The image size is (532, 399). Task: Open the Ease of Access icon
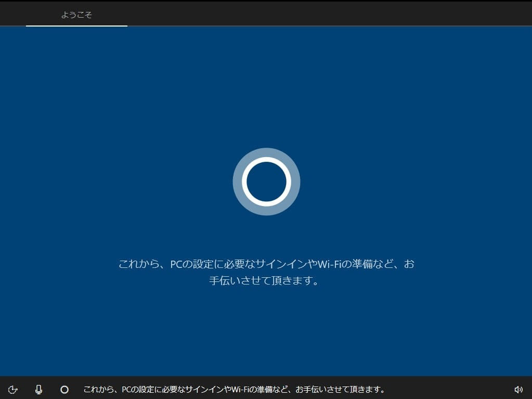pos(13,390)
